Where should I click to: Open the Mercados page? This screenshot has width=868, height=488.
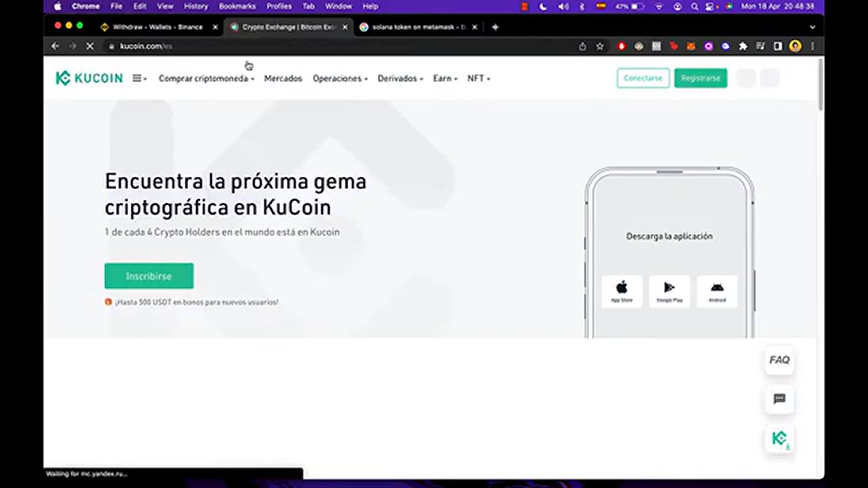click(283, 78)
